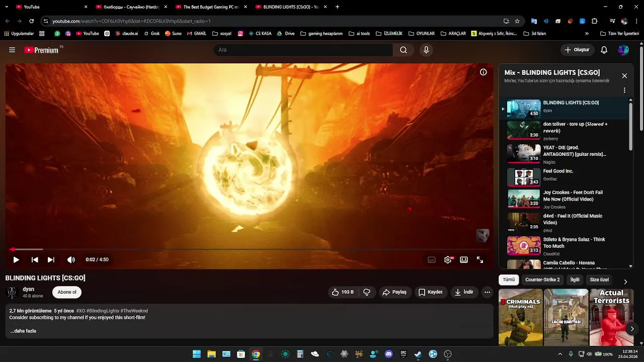Close the Mix playlist panel

point(624,76)
